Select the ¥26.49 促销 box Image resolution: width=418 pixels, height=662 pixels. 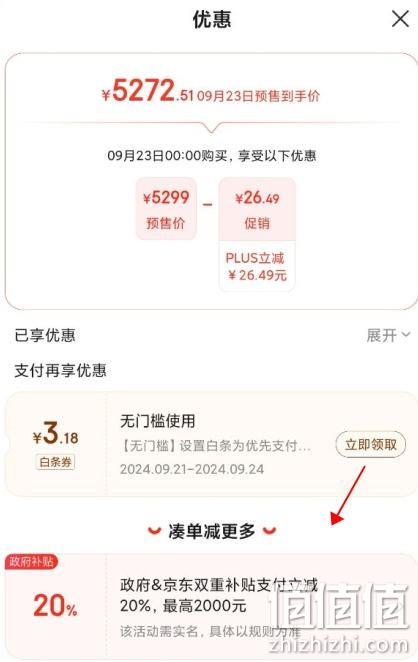tap(257, 209)
